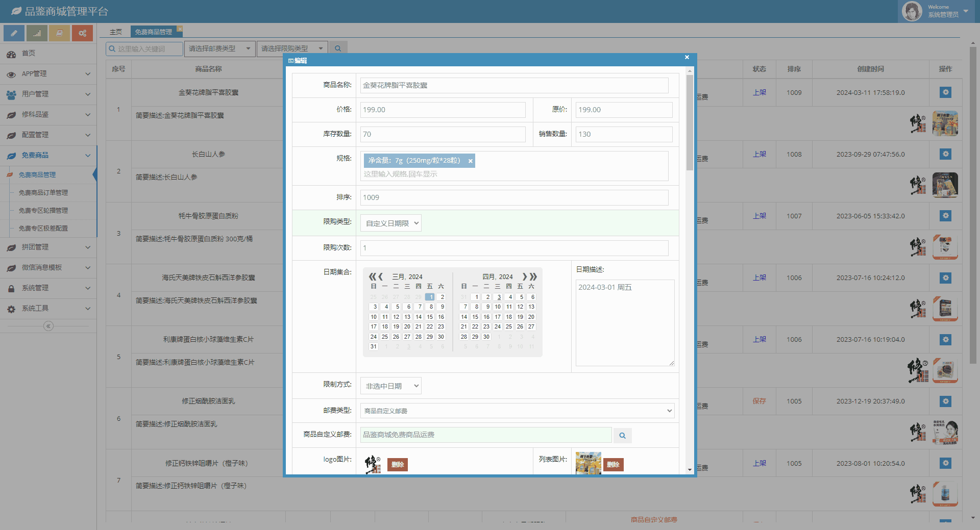
Task: Select March 15 in the calendar
Action: coord(430,317)
